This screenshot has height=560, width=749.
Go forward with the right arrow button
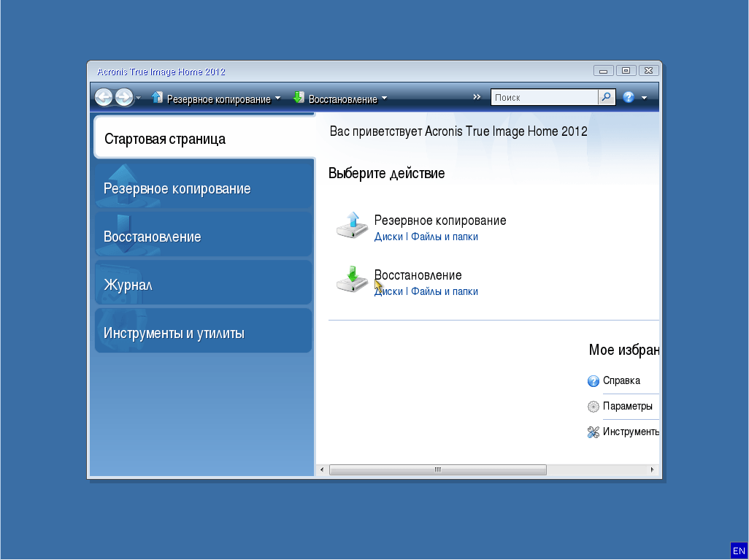tap(124, 97)
